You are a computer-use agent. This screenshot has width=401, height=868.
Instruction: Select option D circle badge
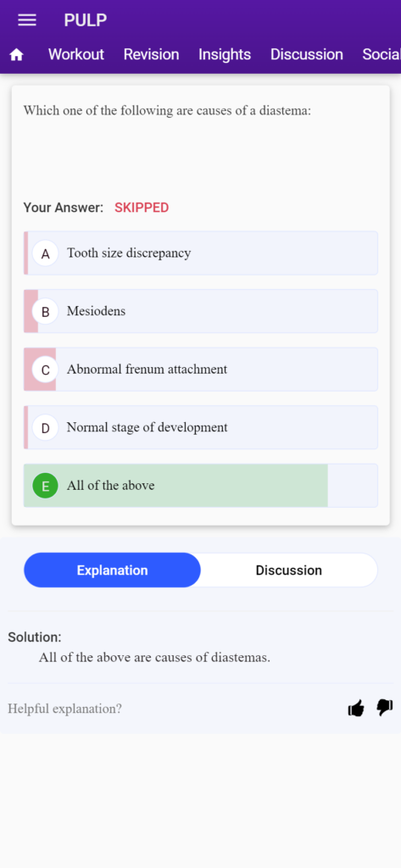[46, 428]
